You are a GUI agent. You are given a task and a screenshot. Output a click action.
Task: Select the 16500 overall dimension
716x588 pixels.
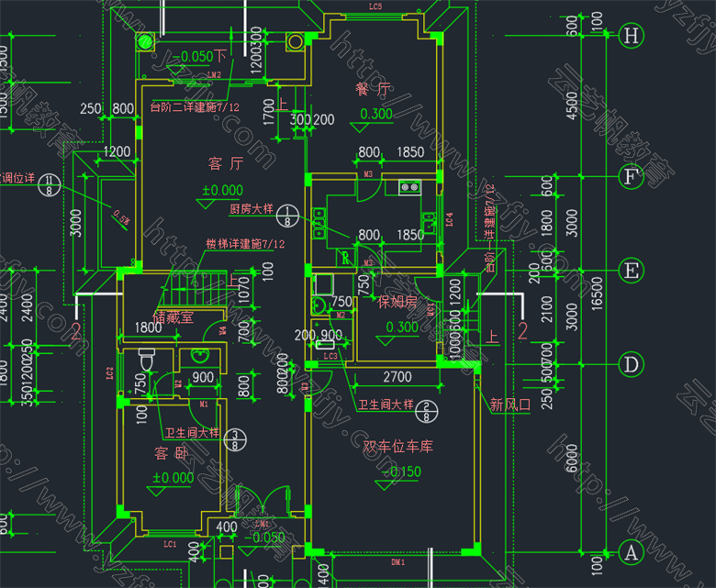[597, 294]
